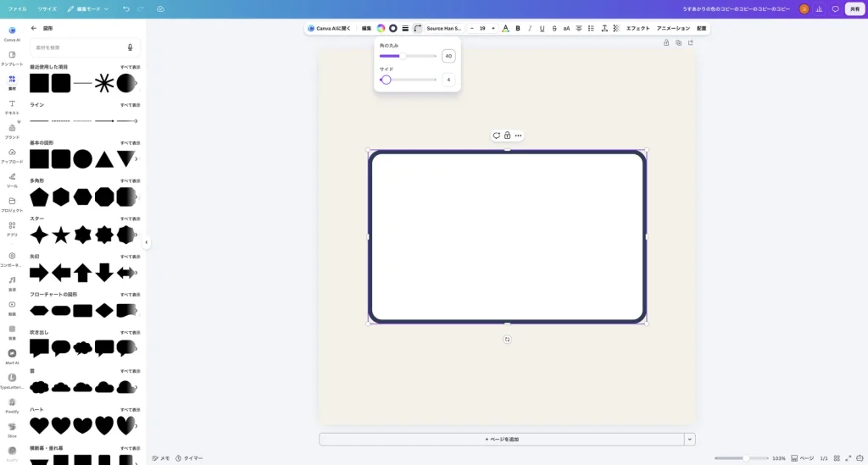The width and height of the screenshot is (868, 465).
Task: Open the 配置 tab
Action: coord(701,28)
